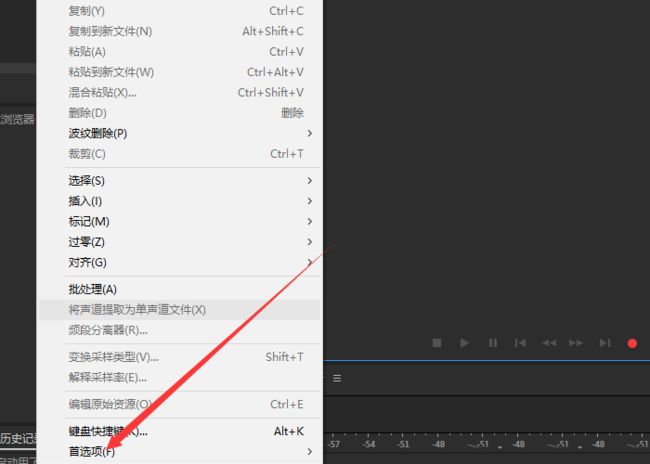Open the 标记(M) submenu
650x464 pixels.
coord(179,221)
